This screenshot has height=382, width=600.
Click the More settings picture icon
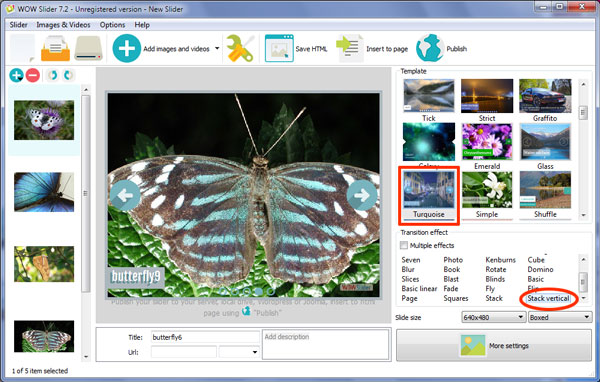click(x=473, y=346)
